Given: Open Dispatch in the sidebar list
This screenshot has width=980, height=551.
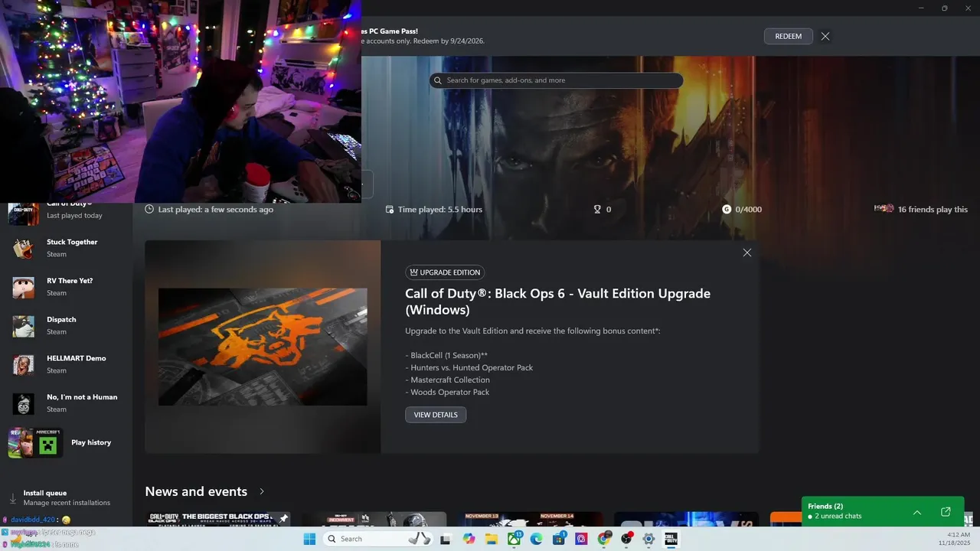Looking at the screenshot, I should point(67,325).
